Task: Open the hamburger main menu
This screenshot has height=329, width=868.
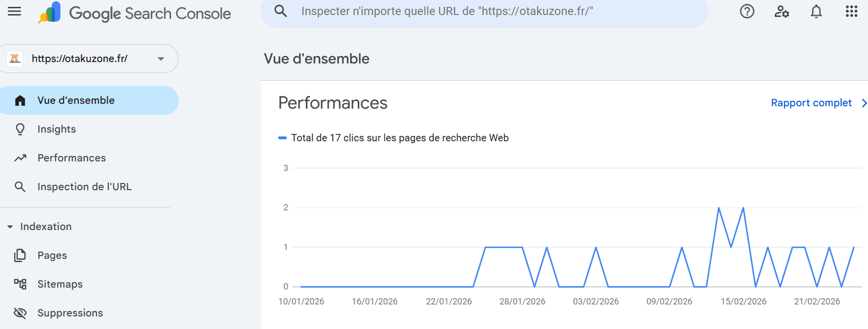Action: pyautogui.click(x=15, y=11)
